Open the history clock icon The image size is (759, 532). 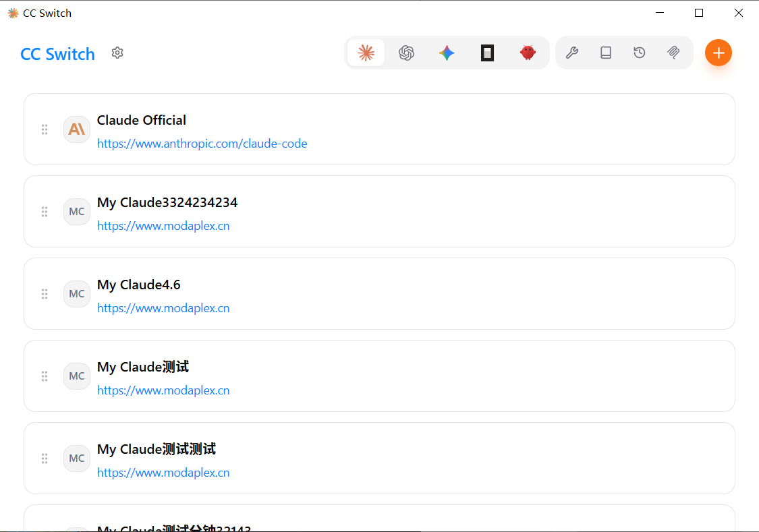640,53
